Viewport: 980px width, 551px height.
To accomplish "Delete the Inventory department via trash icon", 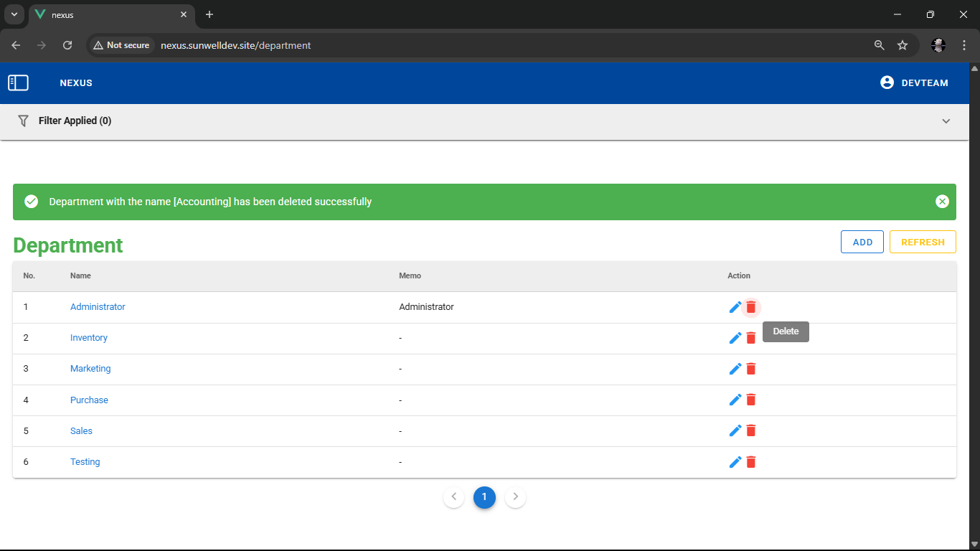I will pos(751,338).
